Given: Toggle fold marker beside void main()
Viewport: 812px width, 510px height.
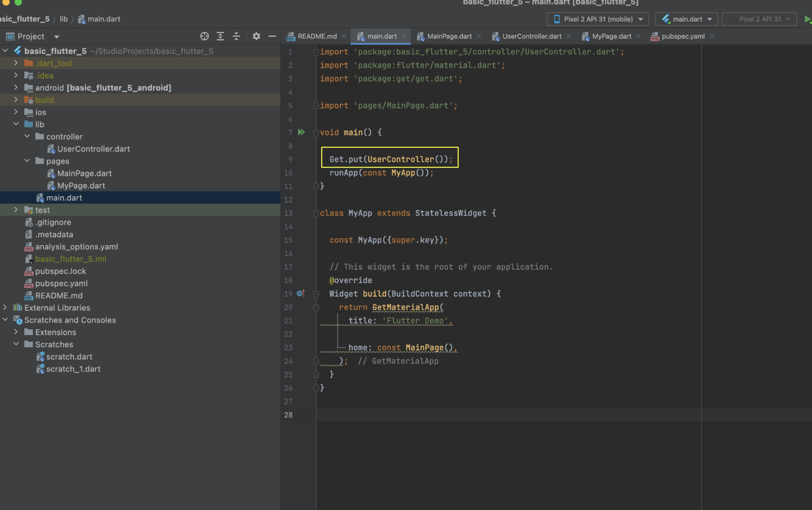Looking at the screenshot, I should (x=316, y=133).
